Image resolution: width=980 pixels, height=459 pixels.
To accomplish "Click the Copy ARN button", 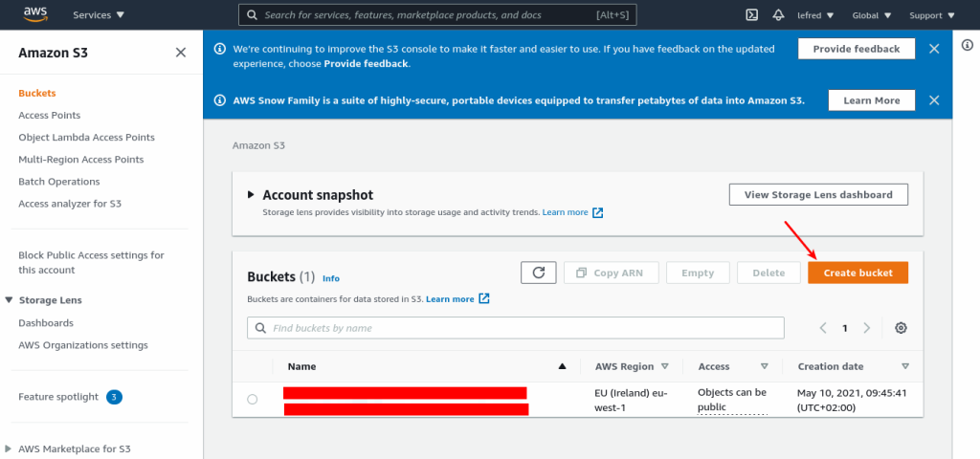I will [x=612, y=273].
